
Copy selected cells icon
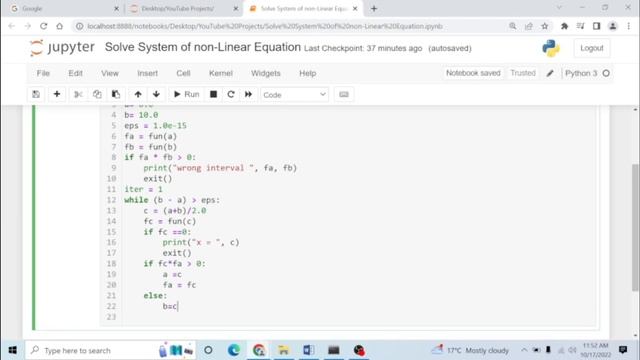click(97, 94)
